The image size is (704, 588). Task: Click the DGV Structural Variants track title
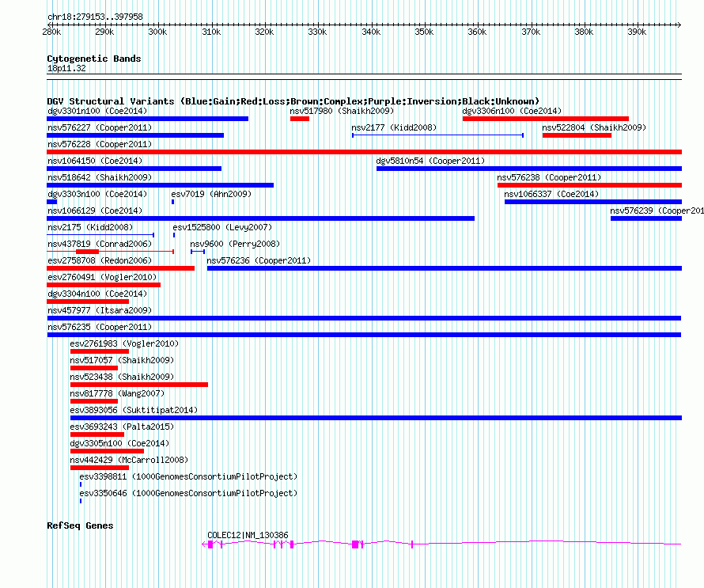click(293, 101)
